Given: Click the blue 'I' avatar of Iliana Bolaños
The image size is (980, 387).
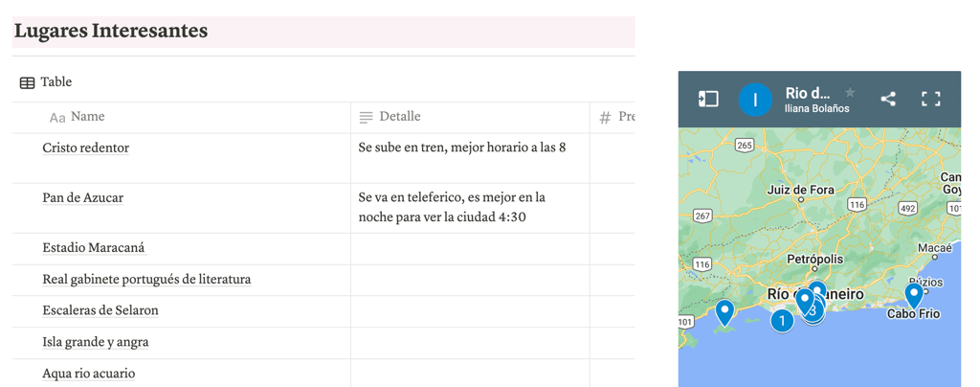Looking at the screenshot, I should (x=755, y=100).
